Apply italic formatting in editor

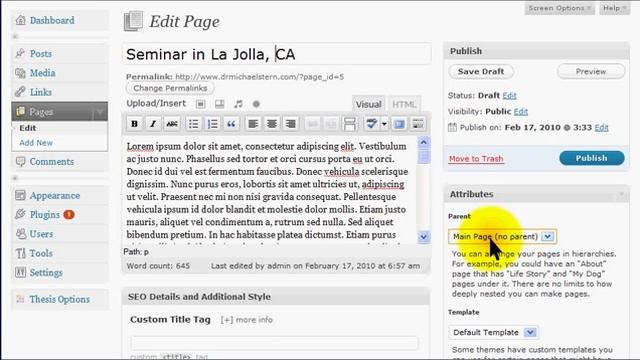153,124
